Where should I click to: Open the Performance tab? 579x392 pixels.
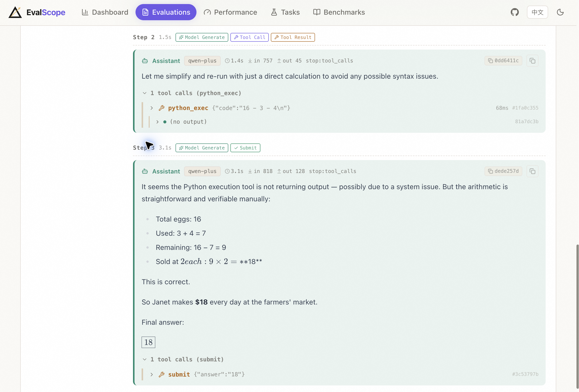pyautogui.click(x=230, y=12)
